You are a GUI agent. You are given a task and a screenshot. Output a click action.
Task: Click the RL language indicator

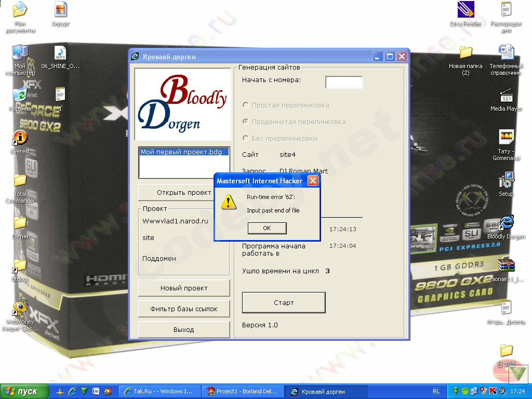[x=436, y=391]
